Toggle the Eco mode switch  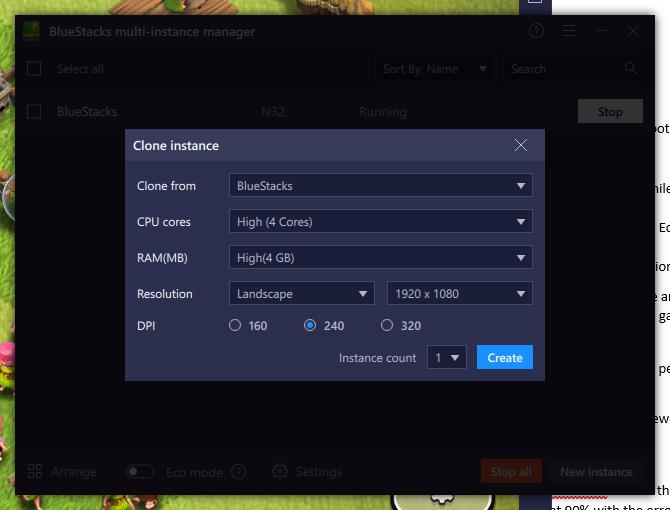point(140,471)
